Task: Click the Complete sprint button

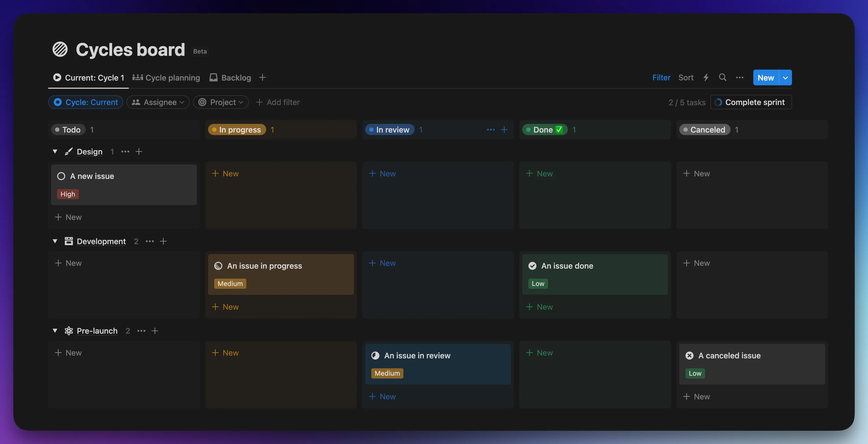Action: point(751,102)
